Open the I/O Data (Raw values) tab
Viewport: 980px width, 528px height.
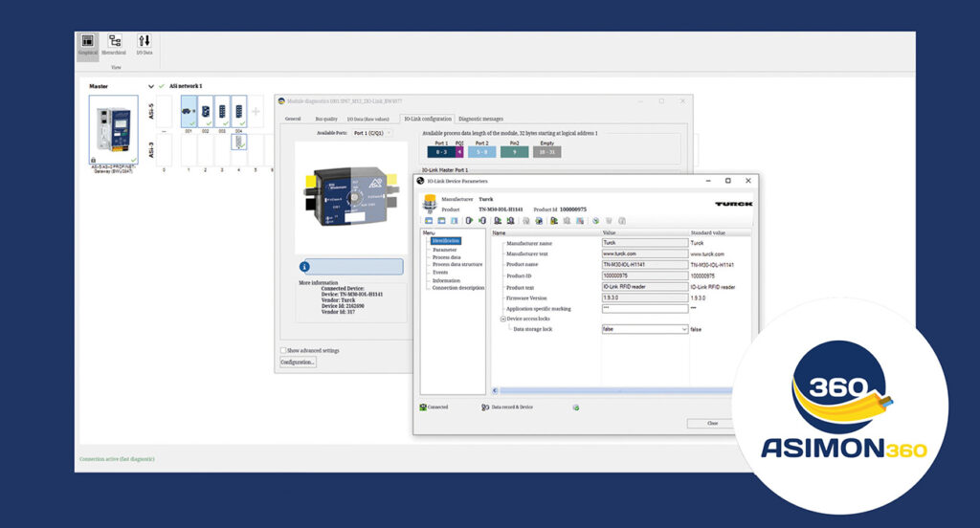[367, 119]
